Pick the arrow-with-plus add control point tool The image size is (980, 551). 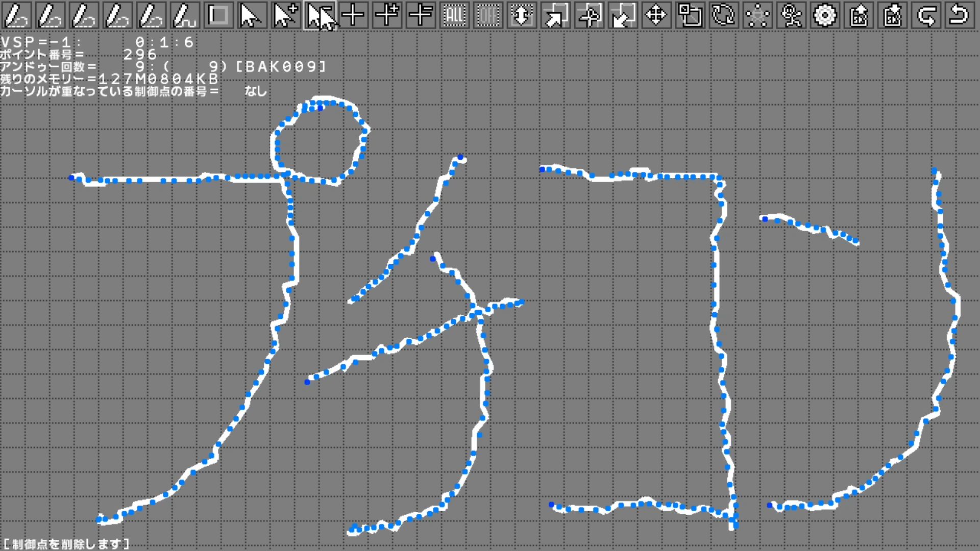[x=286, y=15]
